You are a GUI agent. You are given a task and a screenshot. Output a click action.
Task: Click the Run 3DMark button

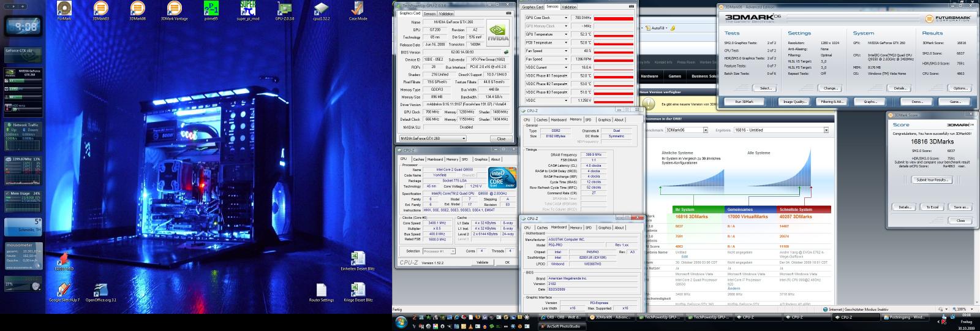coord(744,102)
